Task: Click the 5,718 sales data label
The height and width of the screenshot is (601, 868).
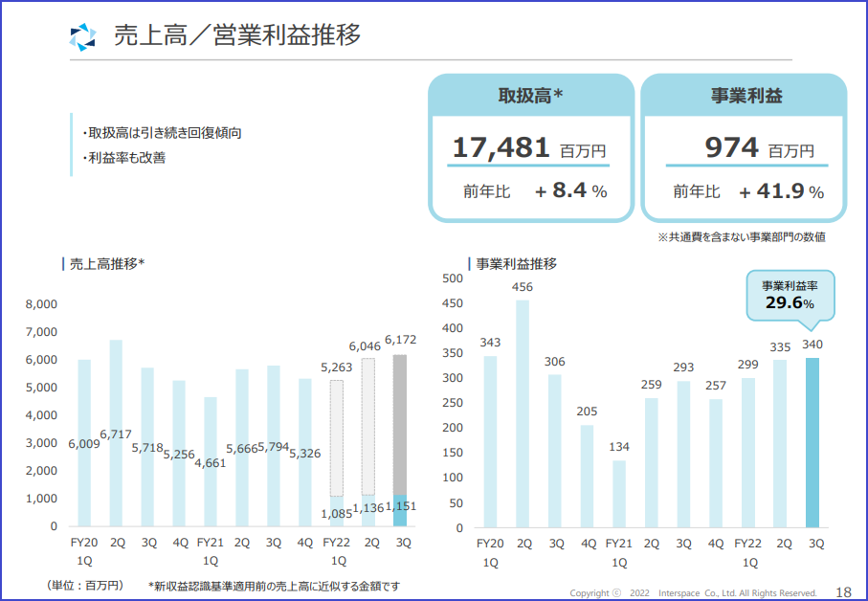Action: [x=147, y=448]
